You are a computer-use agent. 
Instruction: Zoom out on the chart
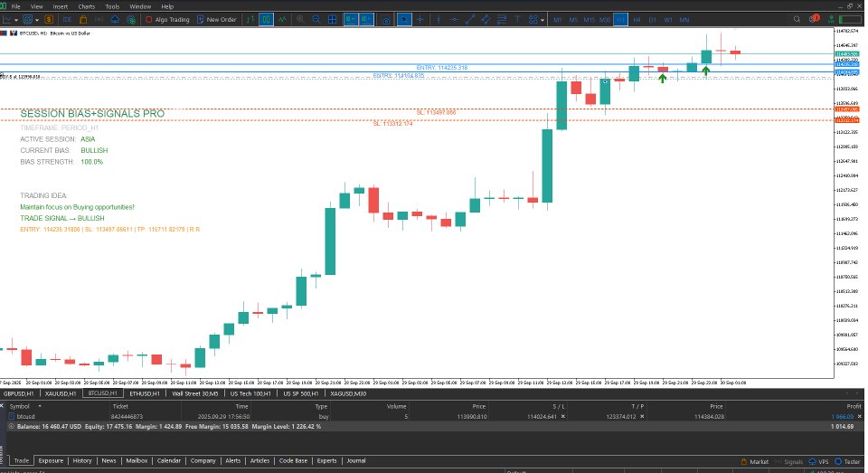pos(316,19)
